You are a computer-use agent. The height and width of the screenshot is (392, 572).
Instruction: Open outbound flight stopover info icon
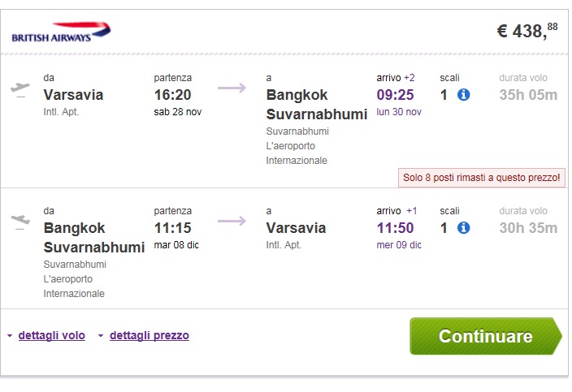(x=463, y=95)
